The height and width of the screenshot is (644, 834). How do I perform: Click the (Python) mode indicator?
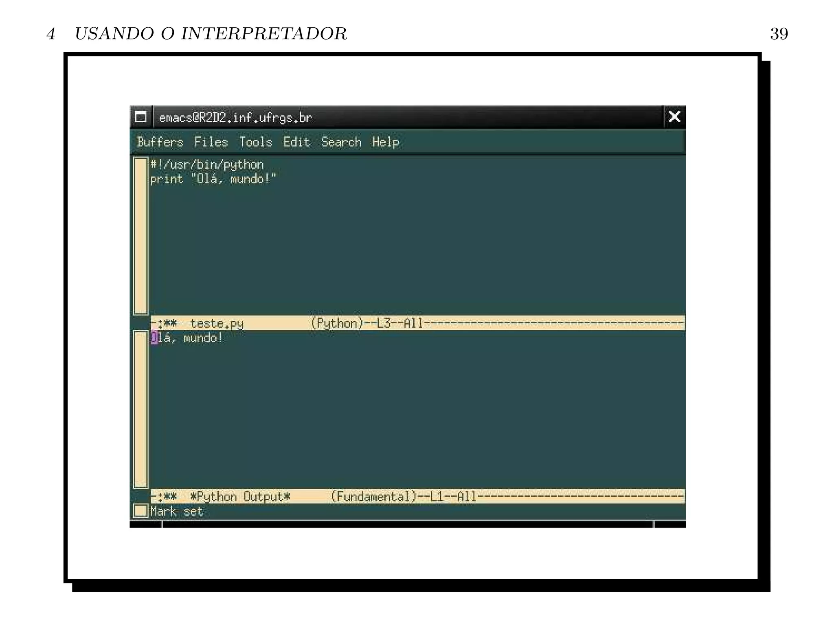click(x=337, y=323)
